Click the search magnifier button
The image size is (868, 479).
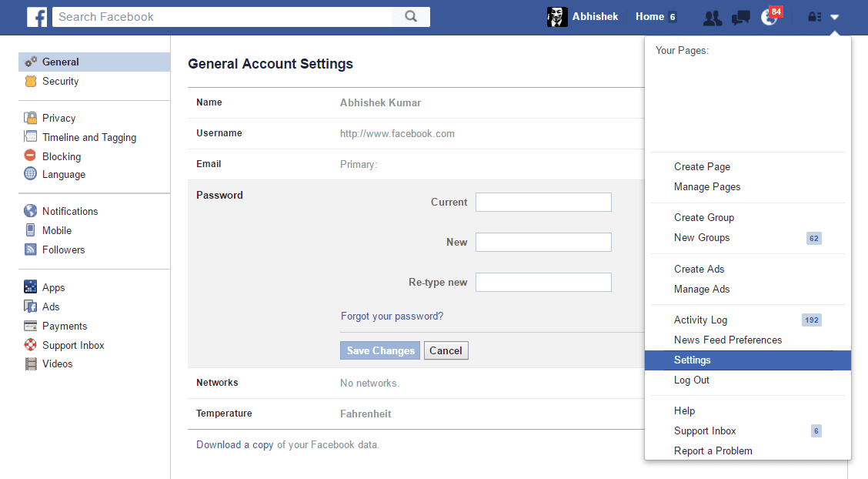click(411, 16)
